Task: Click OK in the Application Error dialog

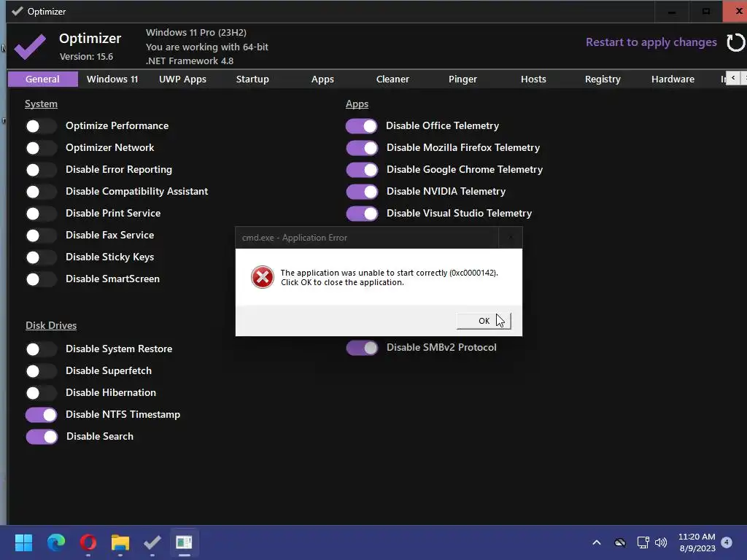Action: click(x=484, y=321)
